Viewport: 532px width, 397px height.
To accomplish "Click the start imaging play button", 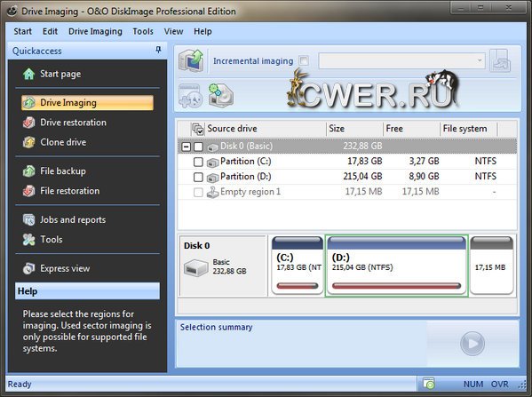I will coord(472,344).
